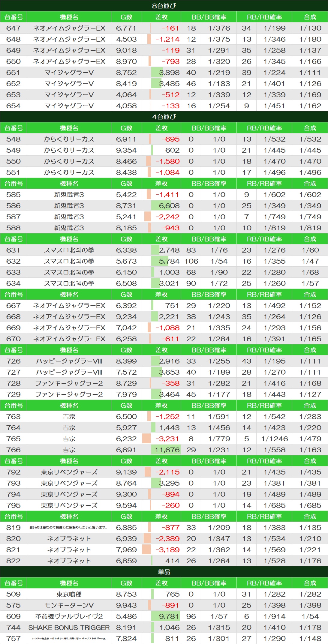Click ファンキージャグラー2 name in row 728
This screenshot has width=328, height=644.
coord(69,383)
